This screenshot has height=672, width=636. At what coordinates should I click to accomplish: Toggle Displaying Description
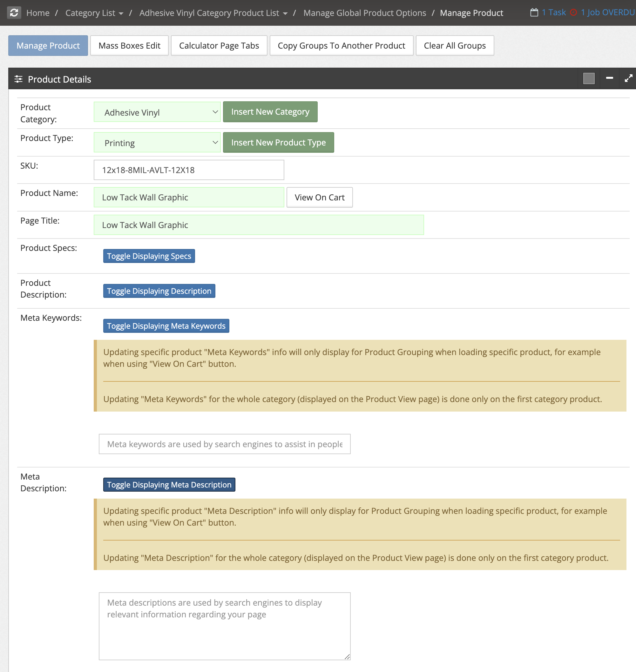pos(159,291)
